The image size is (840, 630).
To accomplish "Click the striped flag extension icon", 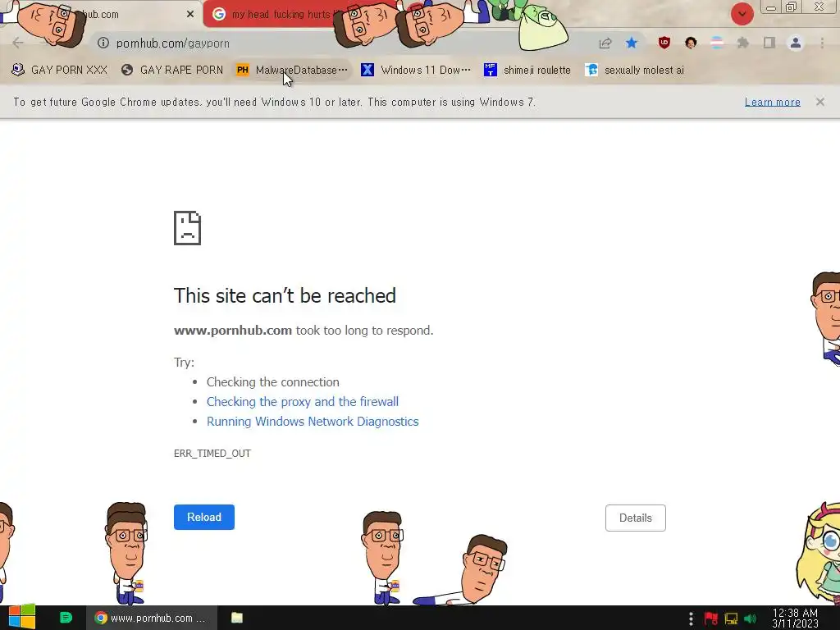I will click(717, 43).
